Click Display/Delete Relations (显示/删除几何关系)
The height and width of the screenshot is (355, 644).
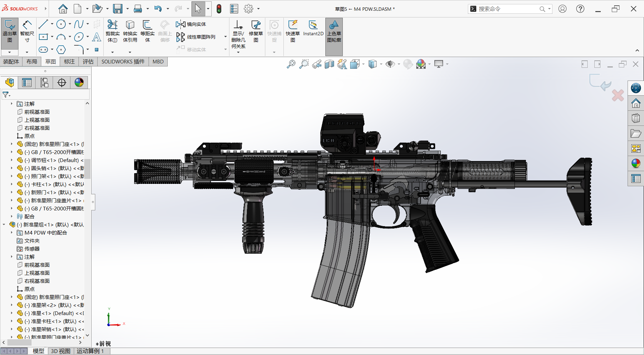click(238, 35)
